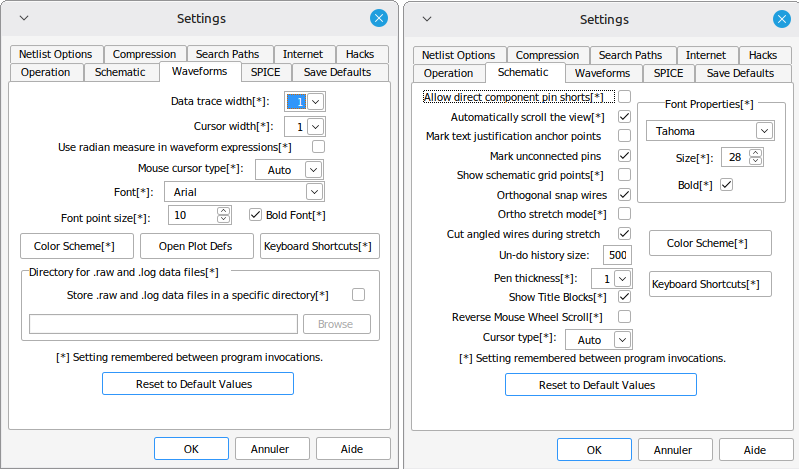Viewport: 799px width, 469px height.
Task: Increase the Font point size spinner
Action: click(225, 210)
